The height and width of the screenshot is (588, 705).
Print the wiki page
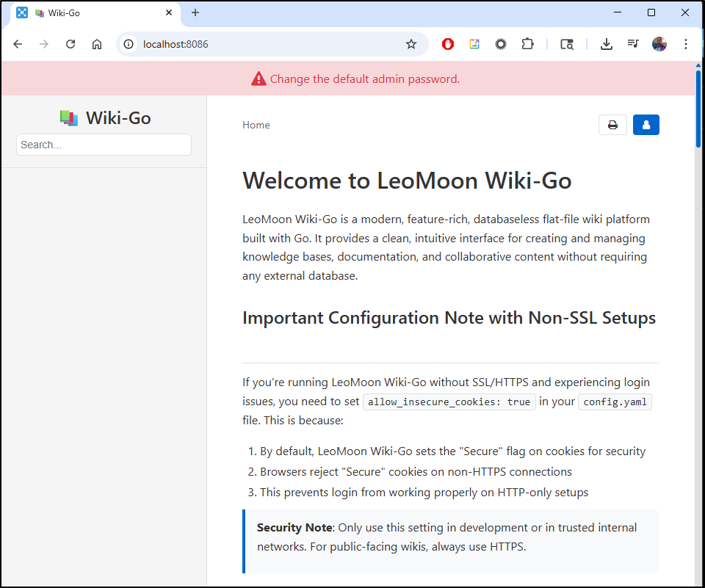tap(612, 125)
